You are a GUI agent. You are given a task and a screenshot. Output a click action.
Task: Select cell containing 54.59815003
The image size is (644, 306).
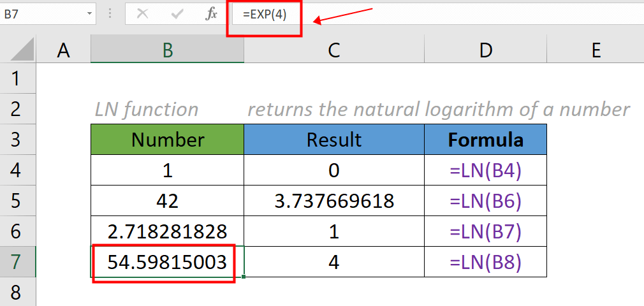[x=167, y=262]
